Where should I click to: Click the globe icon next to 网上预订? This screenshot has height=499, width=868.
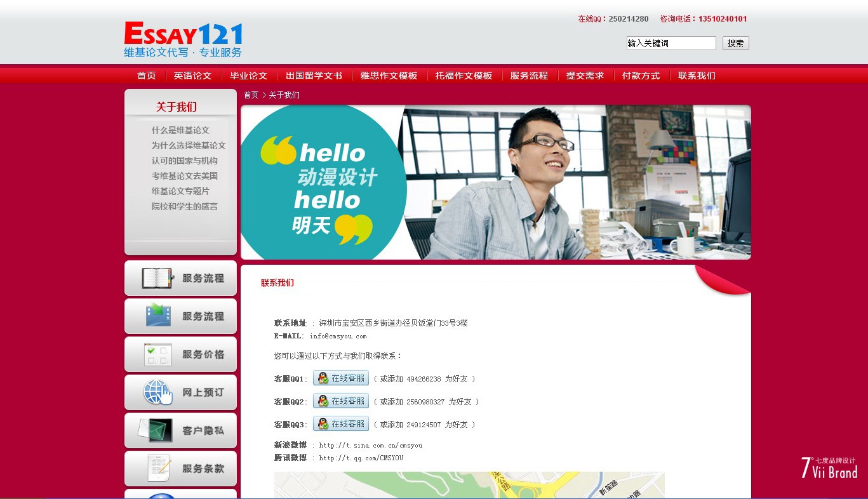[x=157, y=392]
